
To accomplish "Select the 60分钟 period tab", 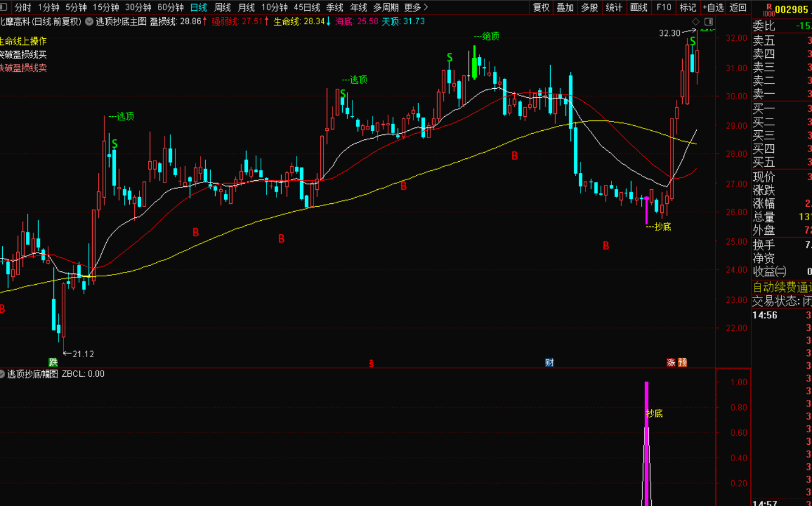I will [x=170, y=7].
